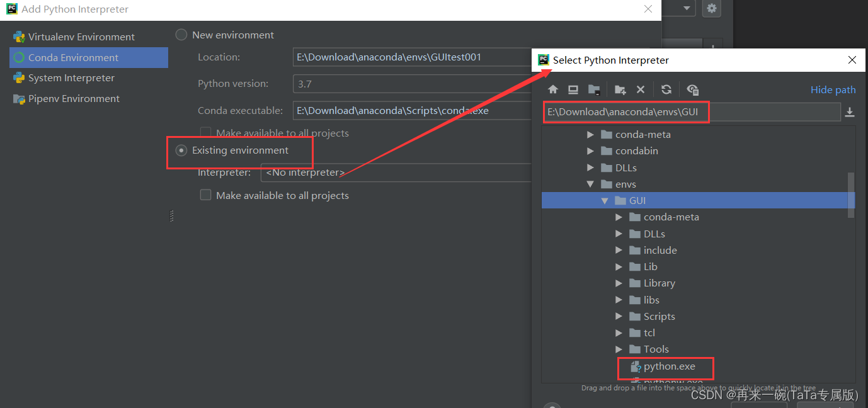Click the Scripts folder icon
Viewport: 868px width, 408px height.
pyautogui.click(x=635, y=316)
